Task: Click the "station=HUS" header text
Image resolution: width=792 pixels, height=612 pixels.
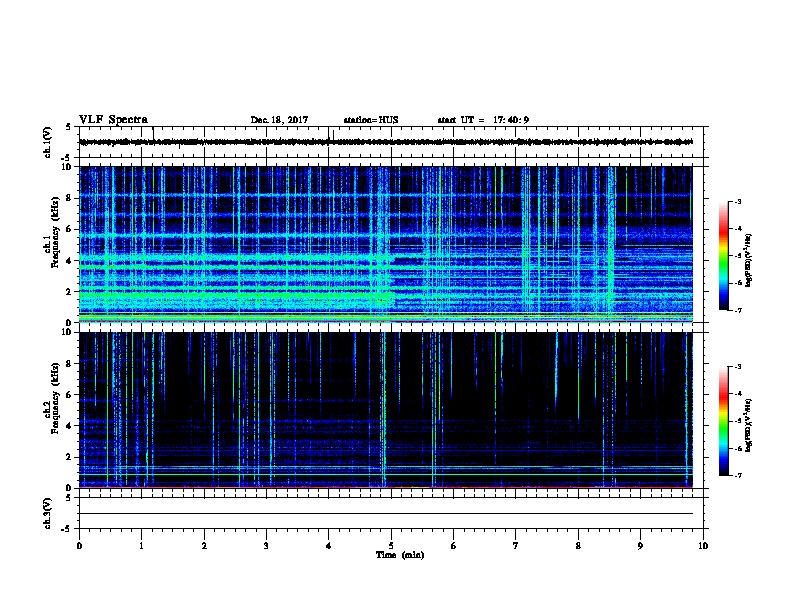Action: coord(371,120)
